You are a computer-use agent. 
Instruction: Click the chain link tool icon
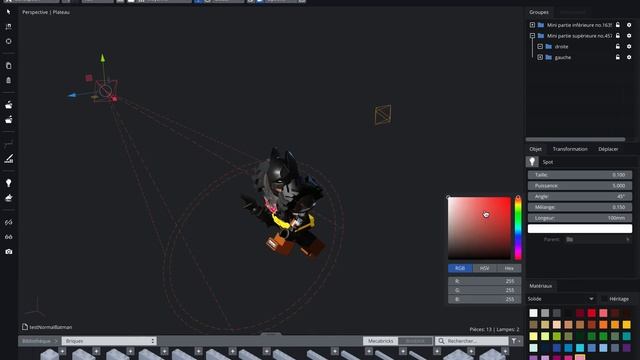(x=8, y=222)
